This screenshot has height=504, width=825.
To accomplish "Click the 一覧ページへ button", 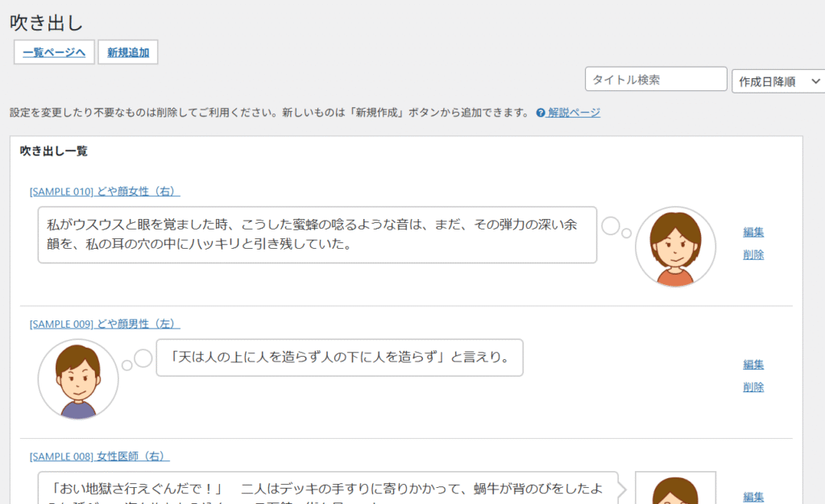I will 54,52.
